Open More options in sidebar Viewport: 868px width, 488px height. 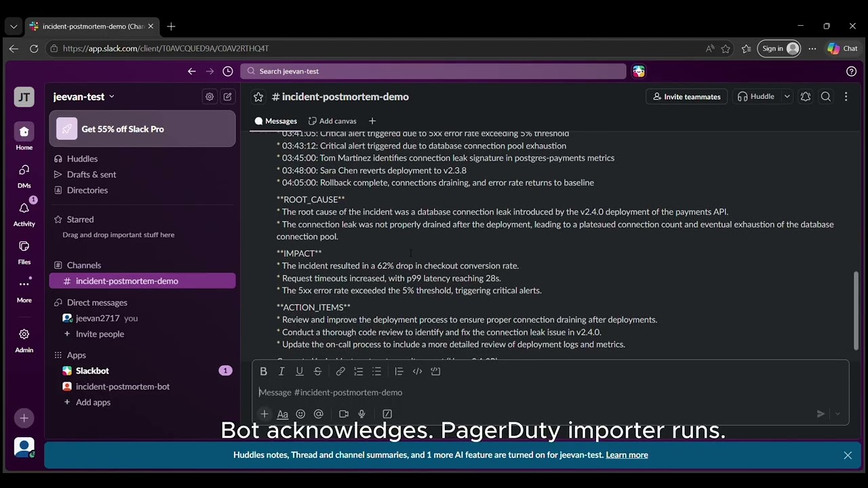pyautogui.click(x=24, y=289)
